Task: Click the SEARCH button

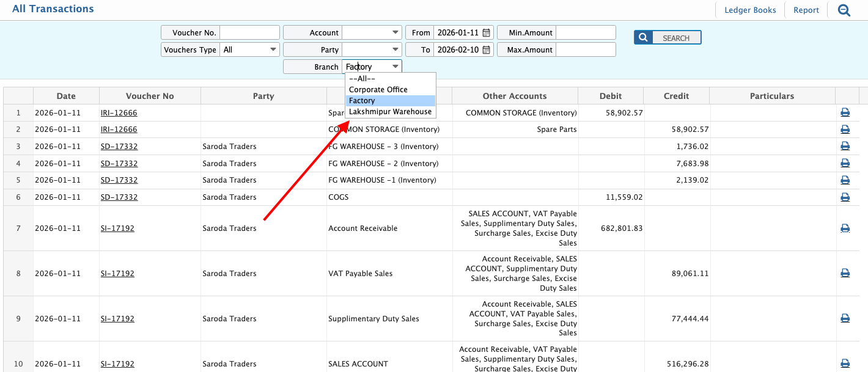Action: 668,38
